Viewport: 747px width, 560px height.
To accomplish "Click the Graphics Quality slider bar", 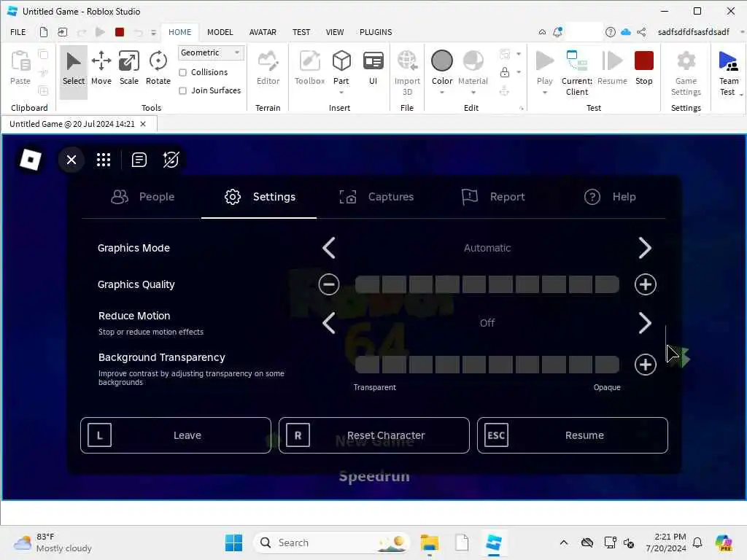I will point(487,284).
